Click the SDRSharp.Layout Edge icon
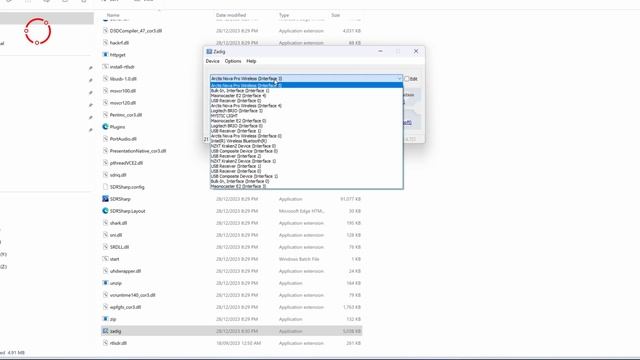This screenshot has width=640, height=360. tap(105, 211)
